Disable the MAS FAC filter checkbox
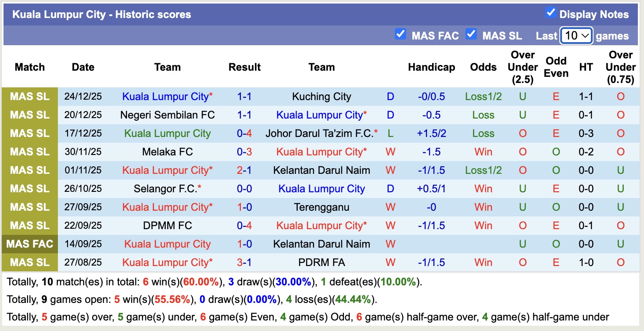 click(x=401, y=34)
